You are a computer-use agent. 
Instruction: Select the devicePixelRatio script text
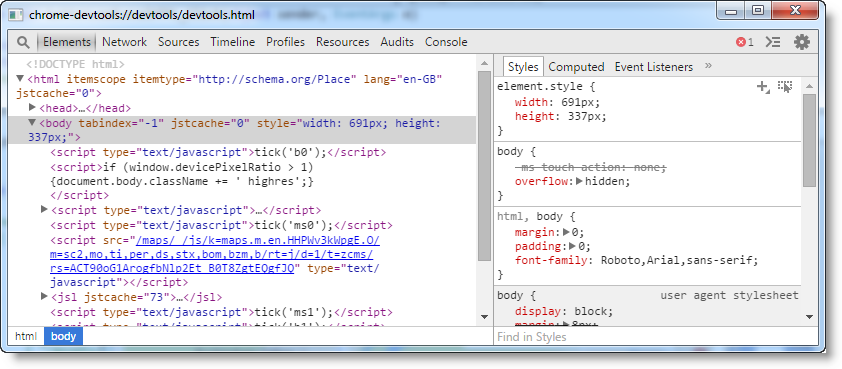[182, 174]
